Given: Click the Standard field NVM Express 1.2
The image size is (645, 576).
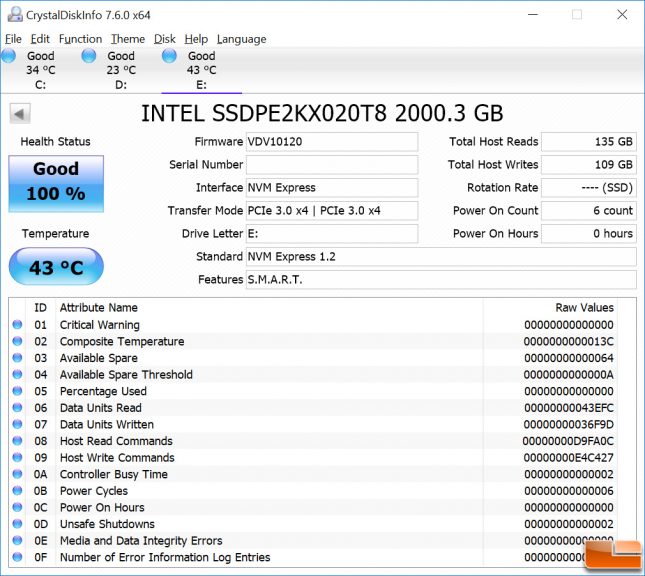Looking at the screenshot, I should tap(441, 257).
